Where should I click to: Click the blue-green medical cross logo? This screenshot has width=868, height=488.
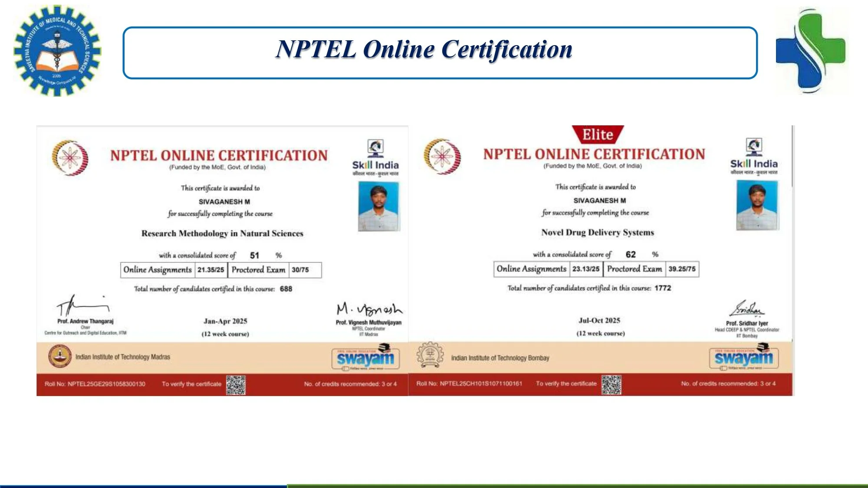[x=811, y=51]
